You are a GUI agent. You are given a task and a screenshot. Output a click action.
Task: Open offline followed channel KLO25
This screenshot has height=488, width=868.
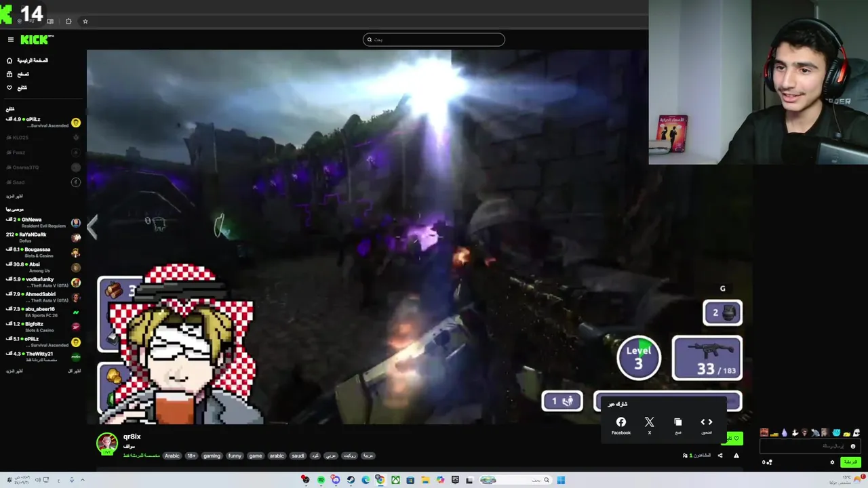pyautogui.click(x=43, y=138)
